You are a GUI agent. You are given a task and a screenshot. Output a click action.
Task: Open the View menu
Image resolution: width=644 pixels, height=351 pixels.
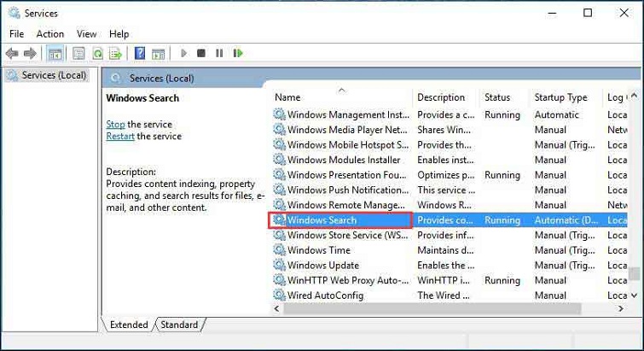[x=86, y=33]
